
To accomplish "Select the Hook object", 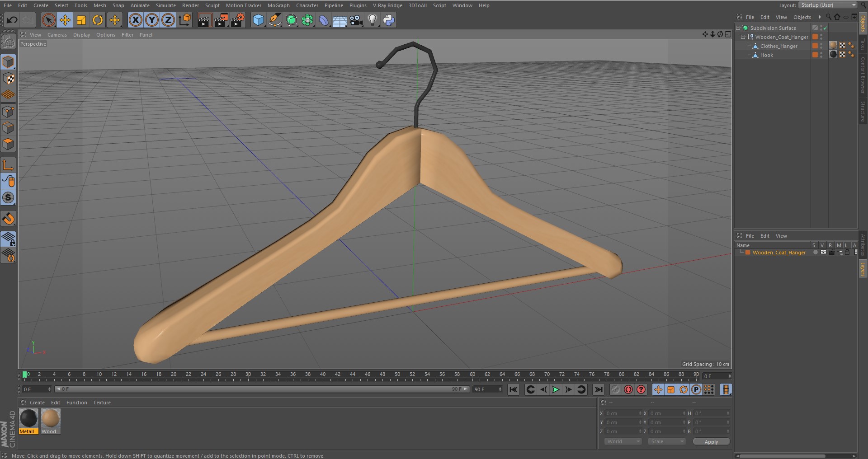I will pyautogui.click(x=766, y=55).
